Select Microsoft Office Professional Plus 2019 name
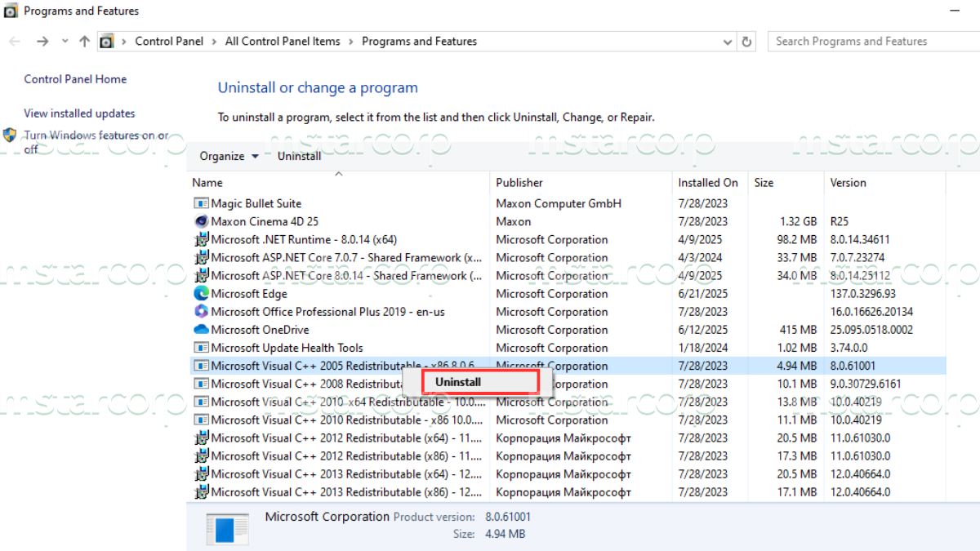This screenshot has height=551, width=980. coord(327,312)
